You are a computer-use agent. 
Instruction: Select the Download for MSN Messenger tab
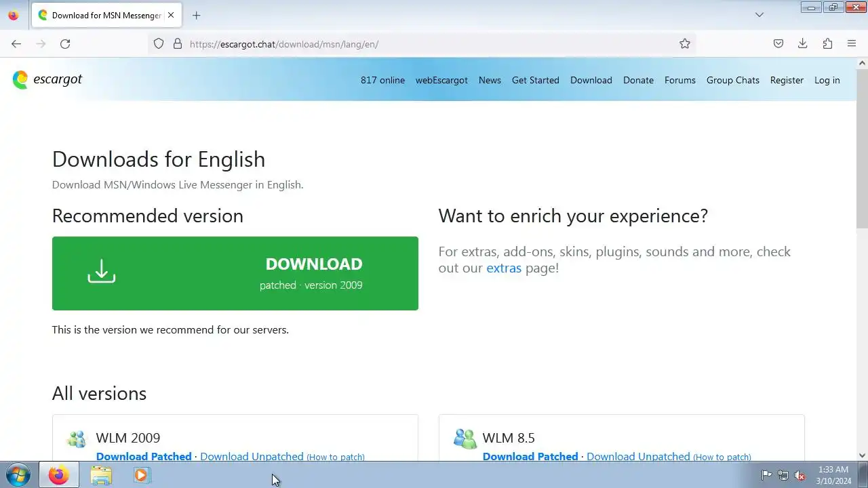click(x=105, y=15)
